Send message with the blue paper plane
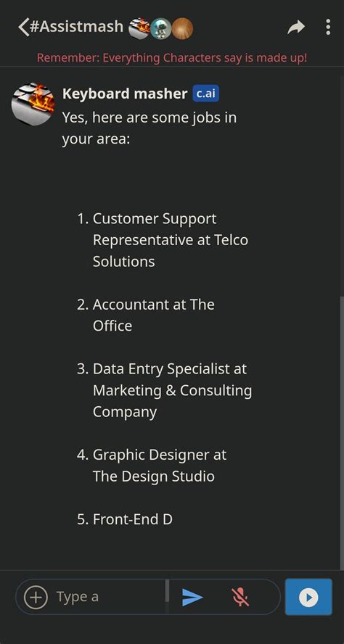Image resolution: width=344 pixels, height=644 pixels. click(192, 597)
